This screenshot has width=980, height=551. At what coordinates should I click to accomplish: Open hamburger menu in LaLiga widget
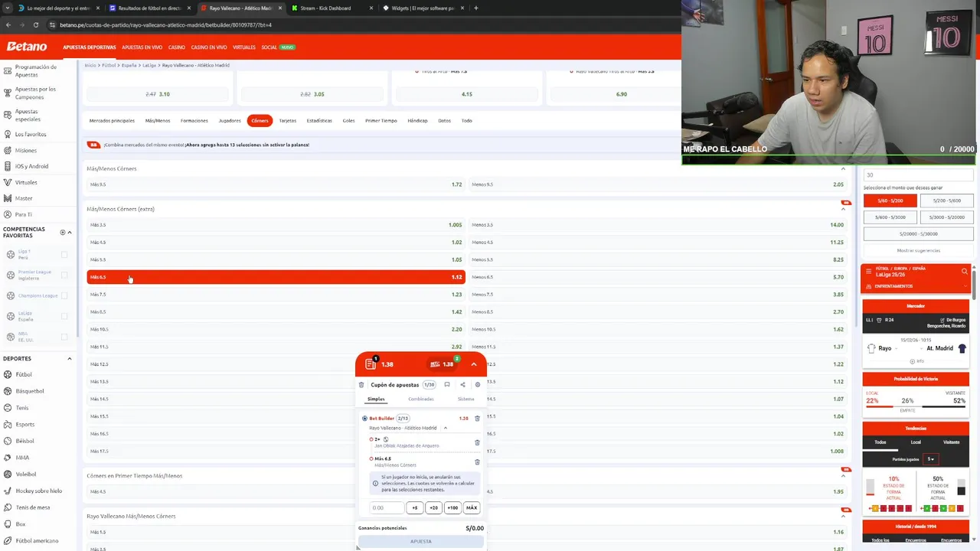click(868, 271)
